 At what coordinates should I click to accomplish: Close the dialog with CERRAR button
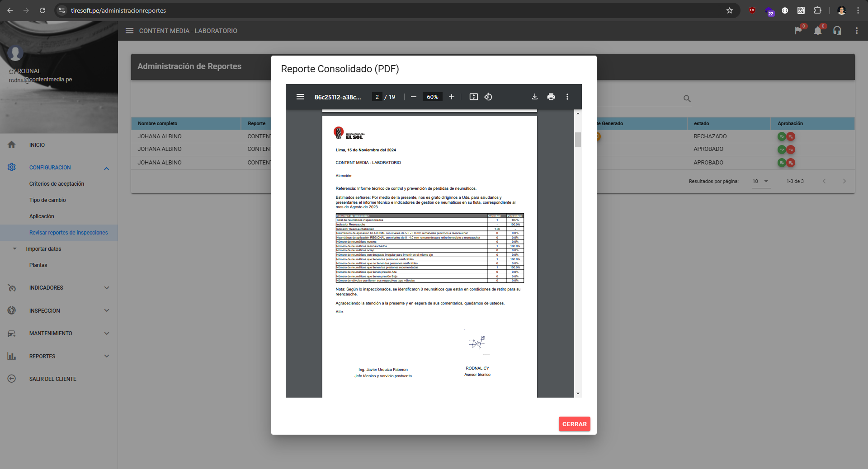click(x=574, y=424)
